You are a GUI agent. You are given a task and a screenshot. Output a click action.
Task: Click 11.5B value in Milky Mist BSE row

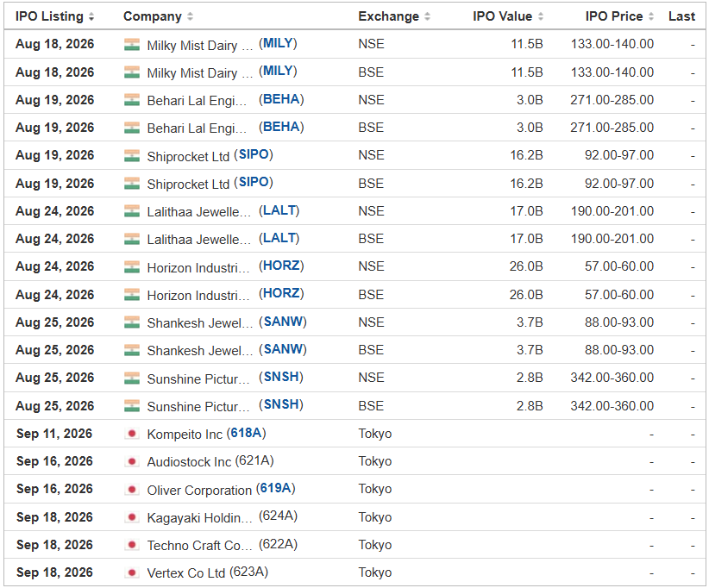coord(527,72)
